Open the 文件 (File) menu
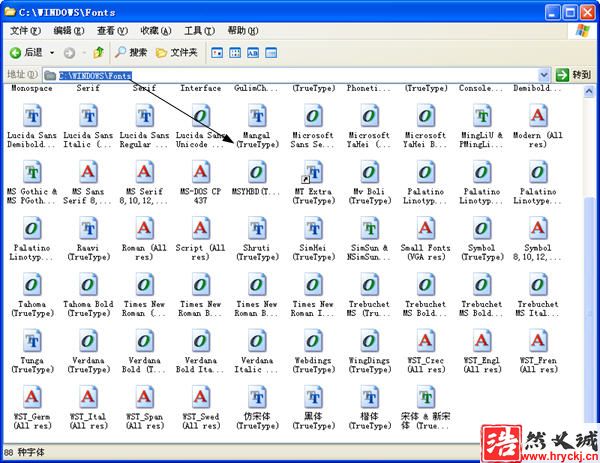The height and width of the screenshot is (463, 600). click(x=25, y=31)
